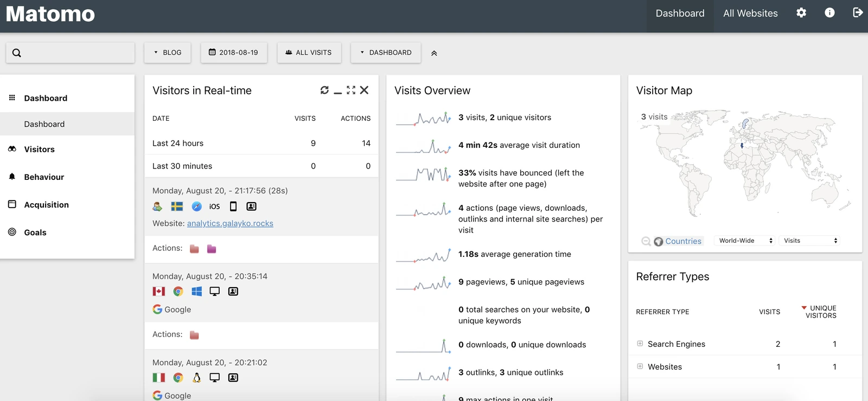Collapse the top controls with double chevron
The width and height of the screenshot is (868, 401).
coord(434,53)
